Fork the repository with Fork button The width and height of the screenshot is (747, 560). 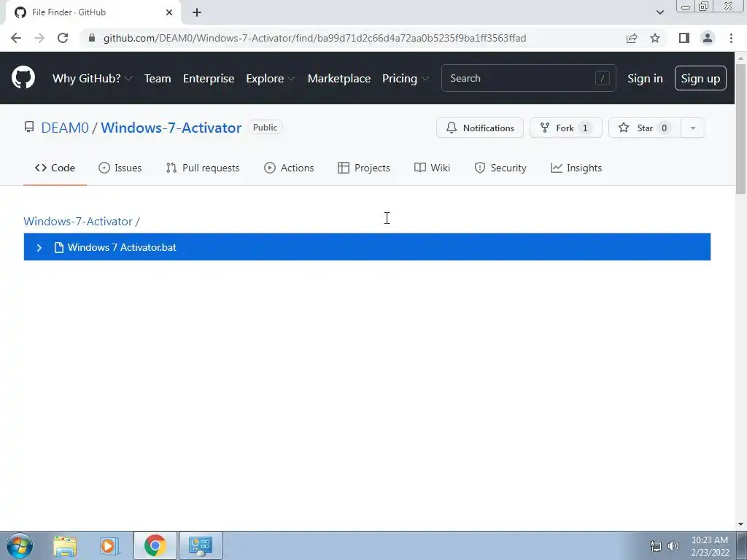click(x=565, y=128)
